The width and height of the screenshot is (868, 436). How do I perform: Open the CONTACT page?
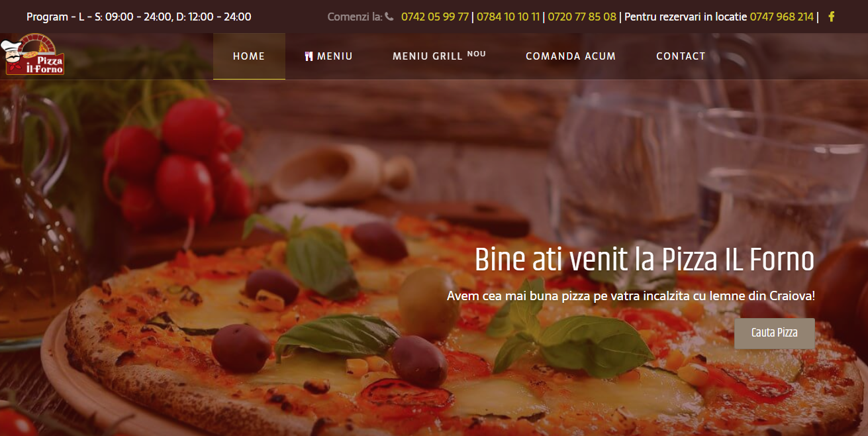click(681, 56)
